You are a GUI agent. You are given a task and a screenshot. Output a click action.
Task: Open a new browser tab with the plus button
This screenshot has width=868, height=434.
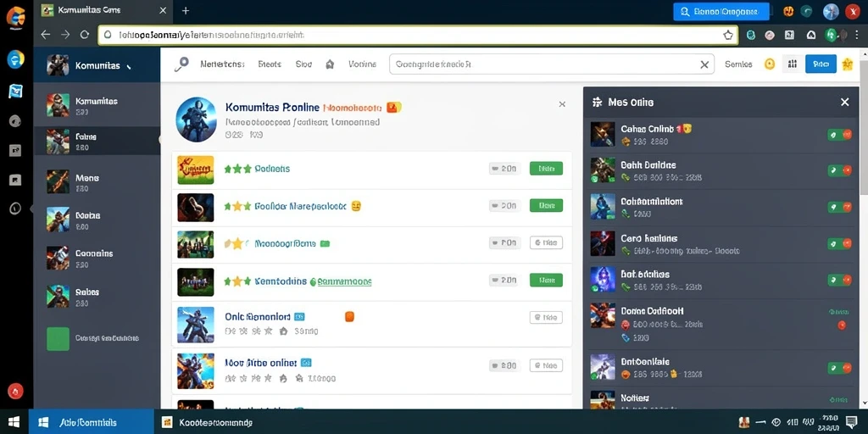(186, 10)
